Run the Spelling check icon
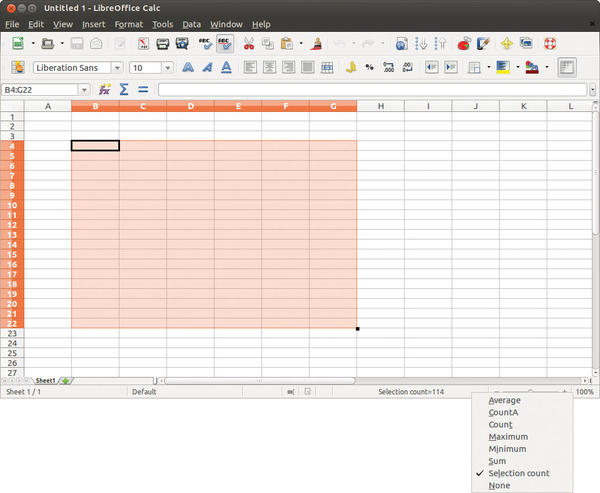 pyautogui.click(x=205, y=44)
